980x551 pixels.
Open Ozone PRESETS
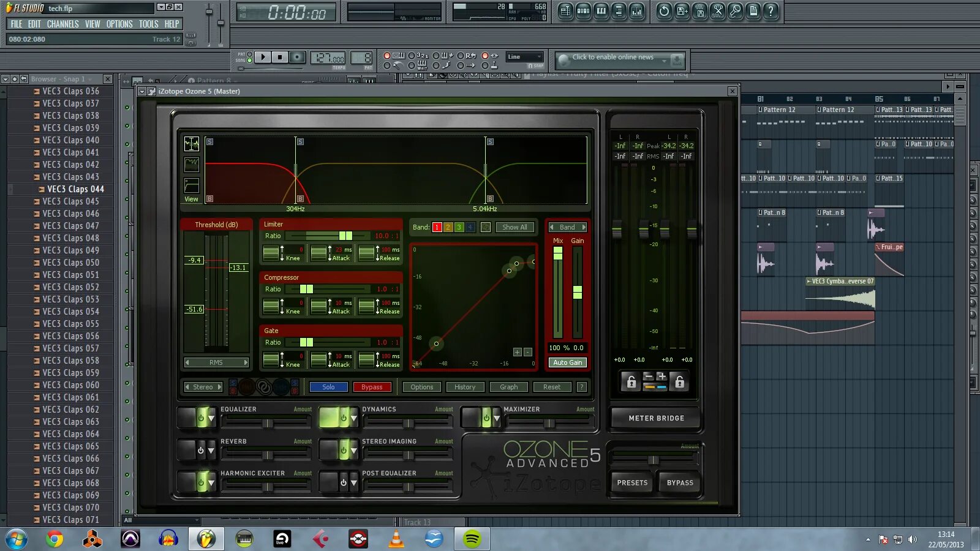click(x=632, y=482)
